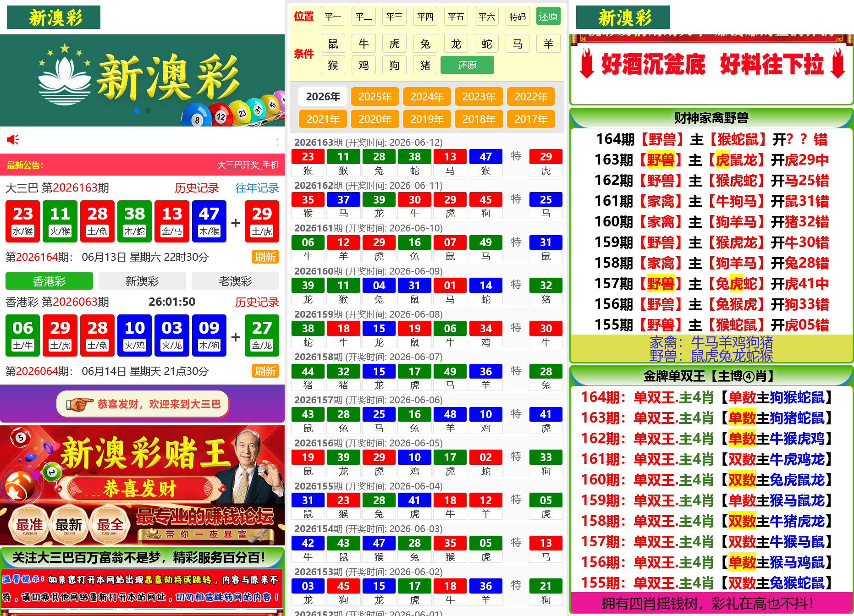Viewport: 854px width, 616px height.
Task: Select the 特码 position filter
Action: [518, 16]
